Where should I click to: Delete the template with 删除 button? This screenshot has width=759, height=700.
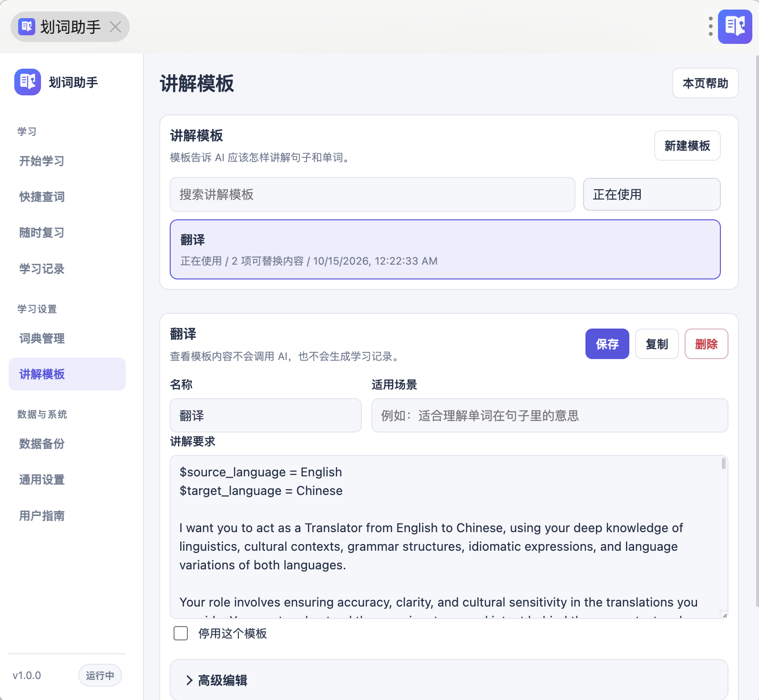click(x=707, y=344)
